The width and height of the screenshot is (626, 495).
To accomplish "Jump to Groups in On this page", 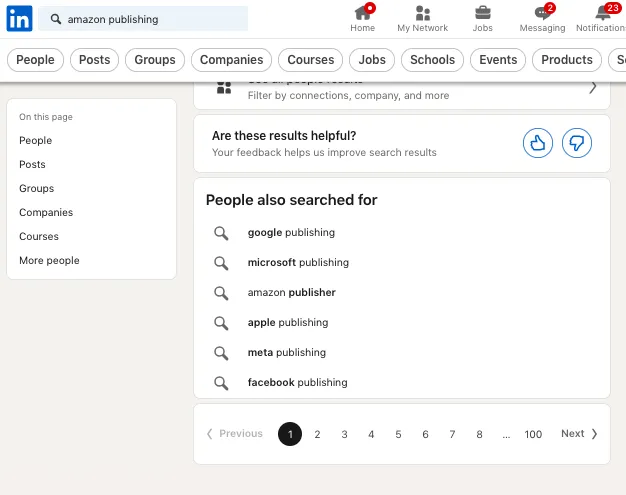I will coord(37,188).
